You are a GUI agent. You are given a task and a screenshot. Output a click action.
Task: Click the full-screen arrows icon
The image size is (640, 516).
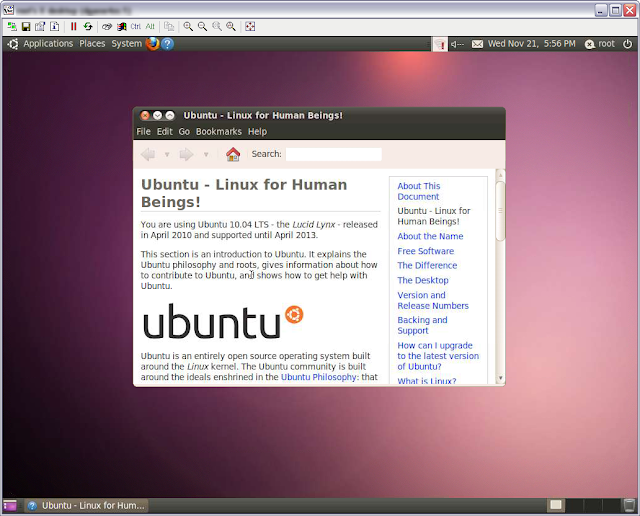250,27
